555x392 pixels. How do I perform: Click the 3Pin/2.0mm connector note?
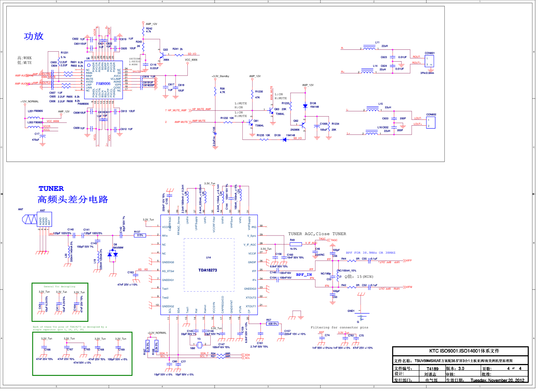[x=427, y=73]
